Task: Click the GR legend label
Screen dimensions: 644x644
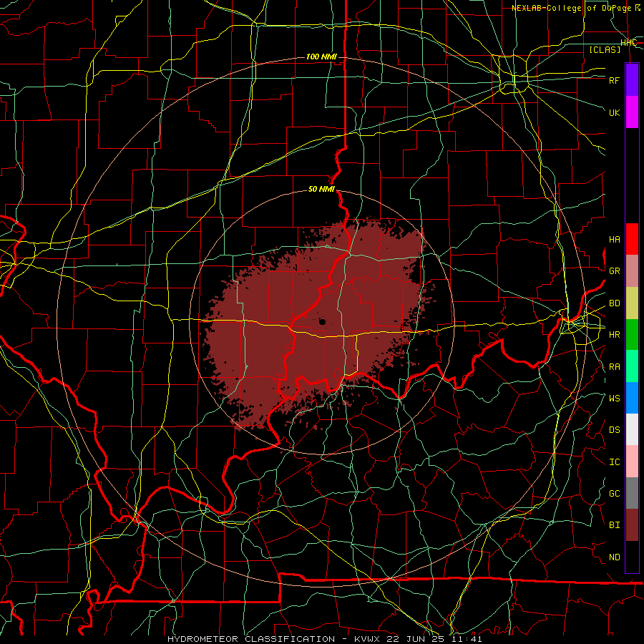Action: pyautogui.click(x=615, y=271)
